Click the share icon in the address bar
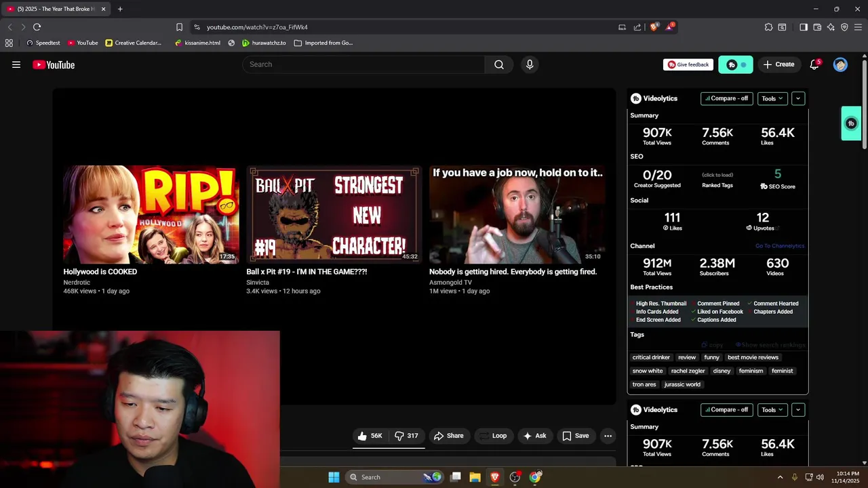Screen dimensions: 868x488 point(637,27)
